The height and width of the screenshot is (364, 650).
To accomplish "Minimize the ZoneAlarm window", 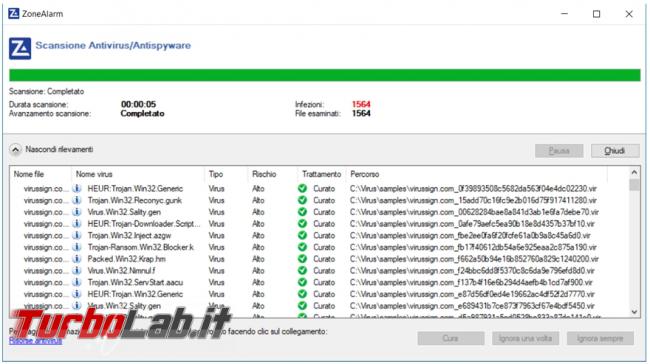I will (564, 14).
